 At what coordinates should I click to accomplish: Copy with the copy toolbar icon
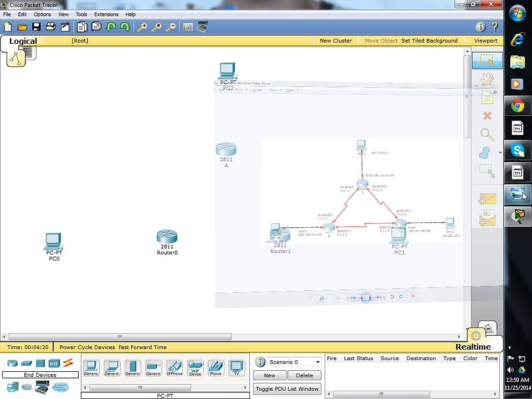tap(82, 27)
